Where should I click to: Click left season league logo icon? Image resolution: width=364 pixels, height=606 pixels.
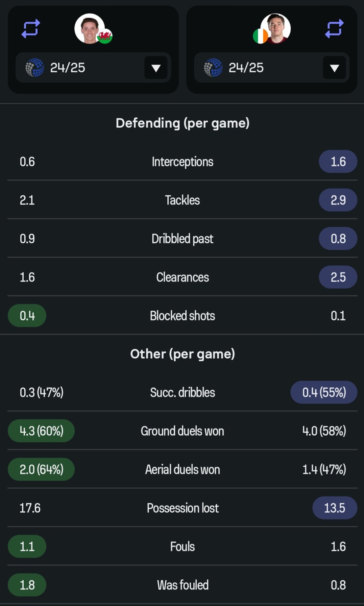point(35,68)
